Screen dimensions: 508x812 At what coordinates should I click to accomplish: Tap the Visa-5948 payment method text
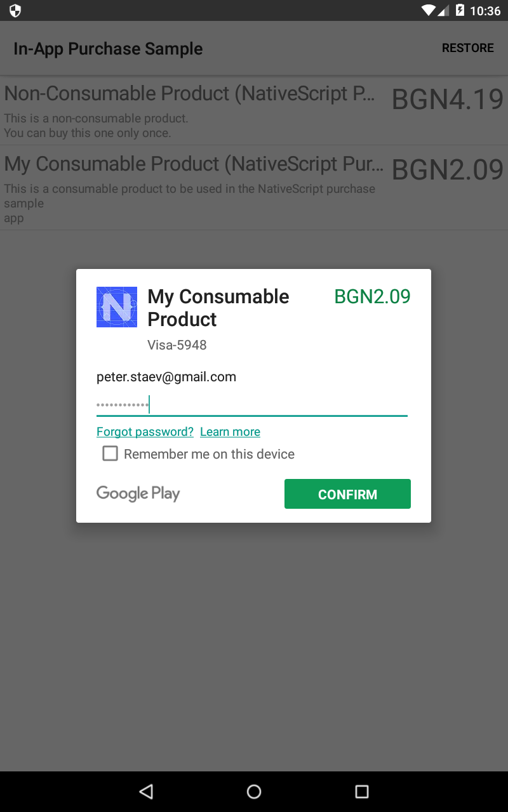177,345
